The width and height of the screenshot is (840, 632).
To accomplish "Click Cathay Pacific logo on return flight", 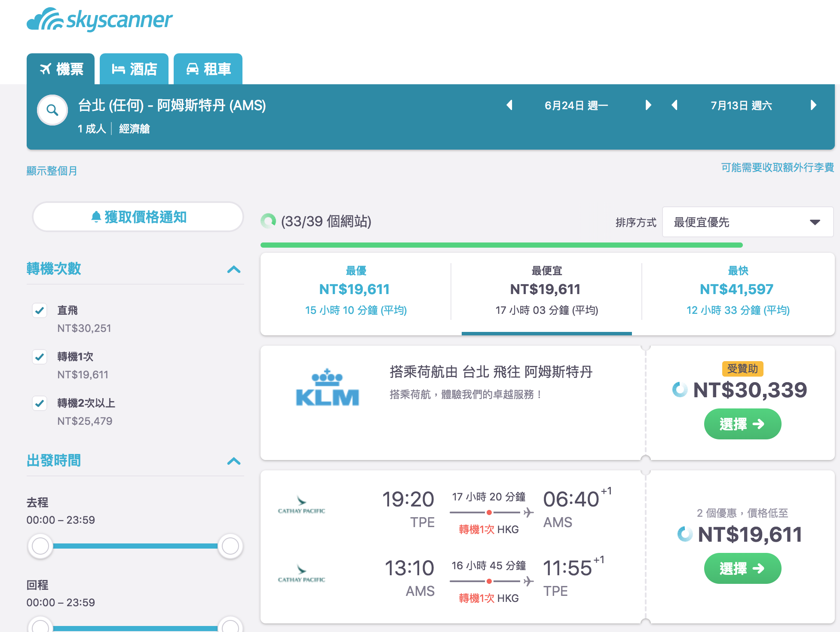I will (x=301, y=574).
